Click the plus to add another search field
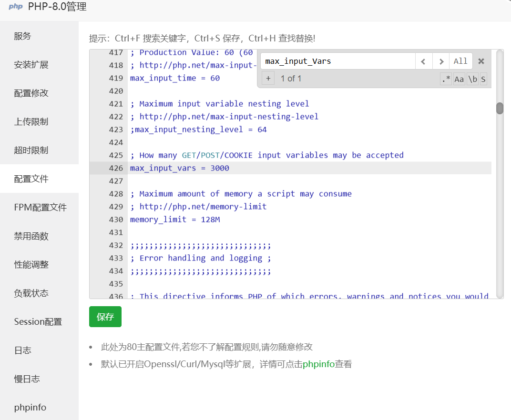This screenshot has height=420, width=511. (268, 78)
